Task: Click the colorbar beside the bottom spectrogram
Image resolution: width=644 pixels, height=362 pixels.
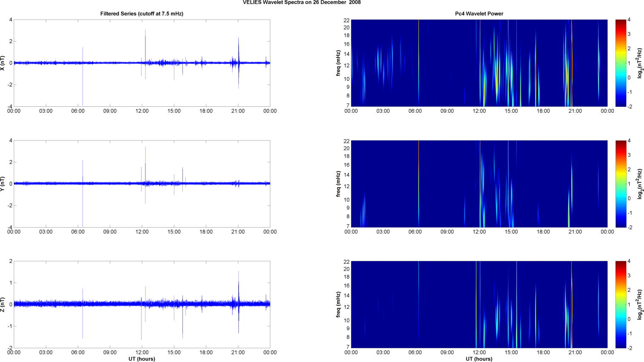Action: [x=621, y=305]
